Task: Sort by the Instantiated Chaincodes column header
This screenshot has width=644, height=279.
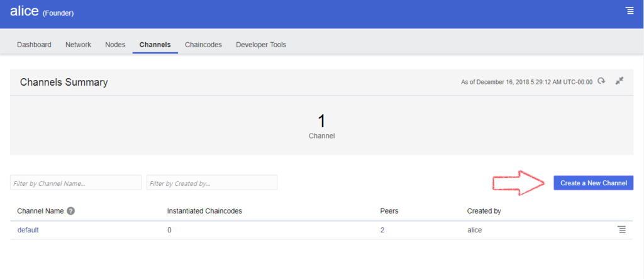Action: click(204, 211)
